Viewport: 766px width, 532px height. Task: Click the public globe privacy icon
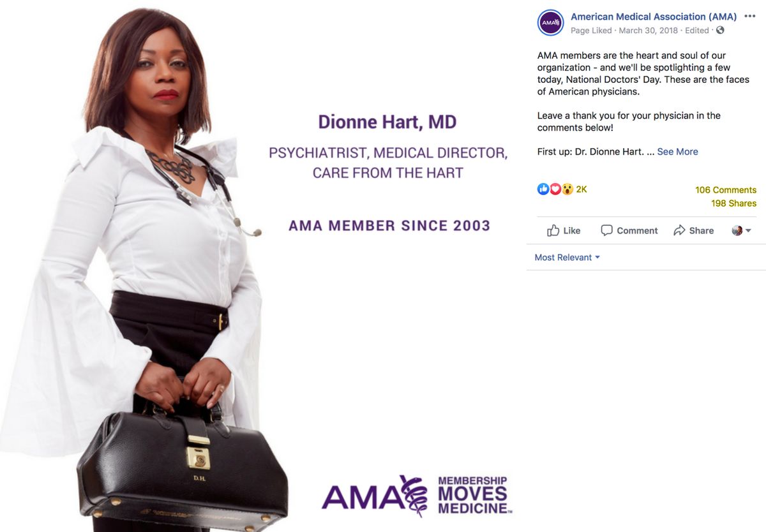(x=721, y=31)
